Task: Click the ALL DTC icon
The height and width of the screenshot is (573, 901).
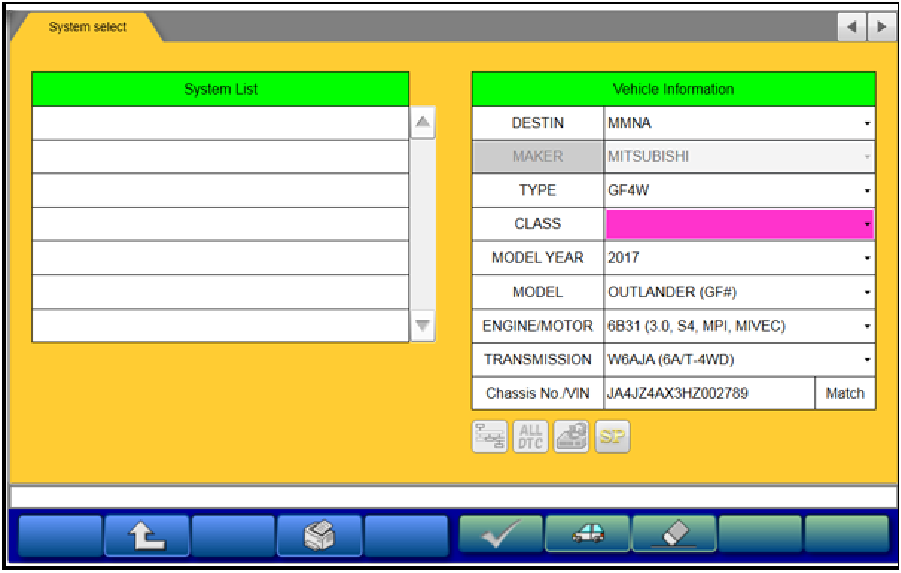Action: tap(531, 437)
